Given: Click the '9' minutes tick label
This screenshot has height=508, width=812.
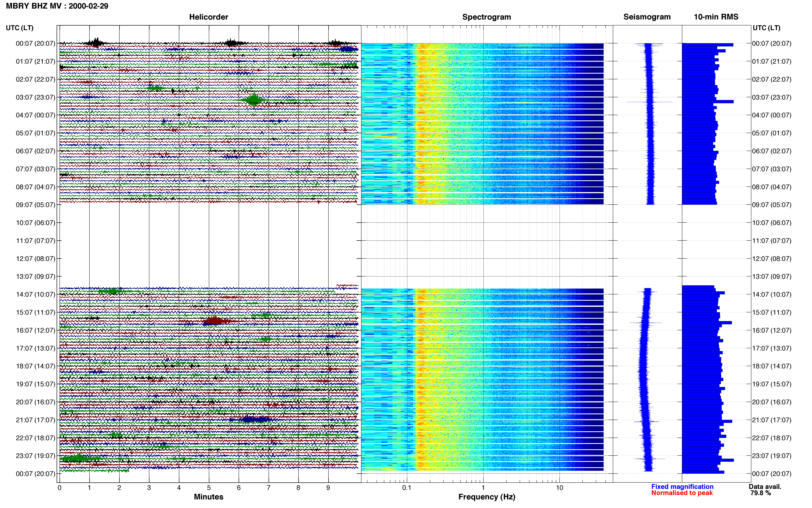Looking at the screenshot, I should pos(328,487).
